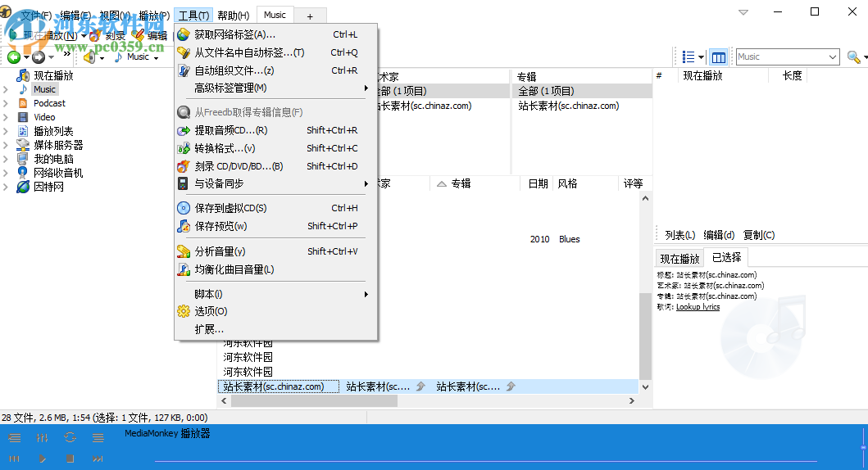Click the Blues genre cell
This screenshot has width=868, height=470.
pyautogui.click(x=569, y=239)
